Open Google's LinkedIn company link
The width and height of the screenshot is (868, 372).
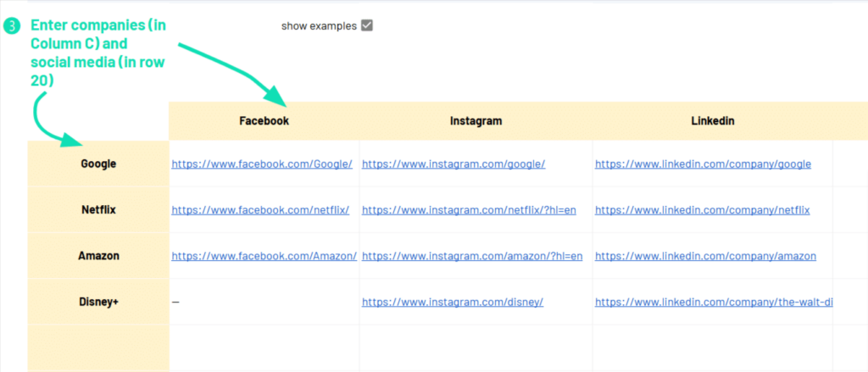point(703,164)
